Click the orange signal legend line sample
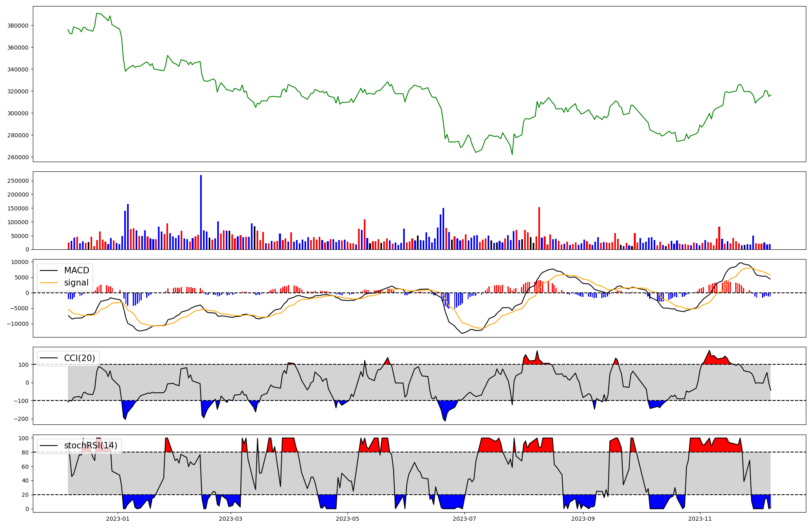Viewport: 812px width, 528px height. [50, 283]
